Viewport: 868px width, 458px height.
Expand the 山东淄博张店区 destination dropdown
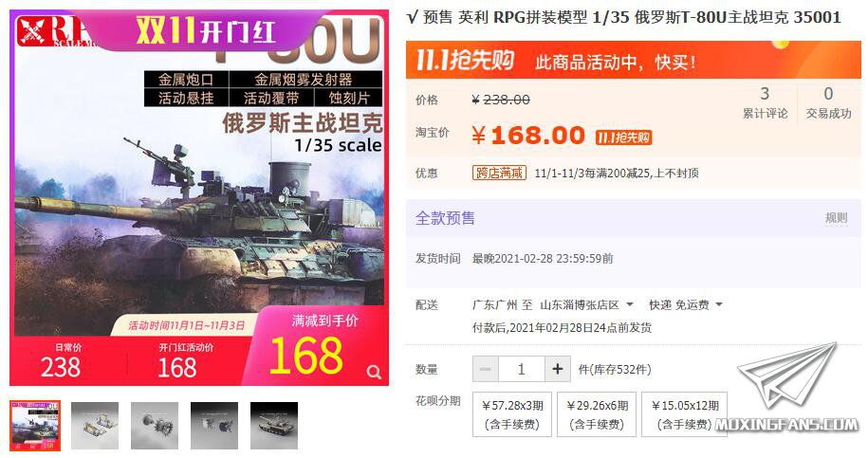tap(587, 304)
